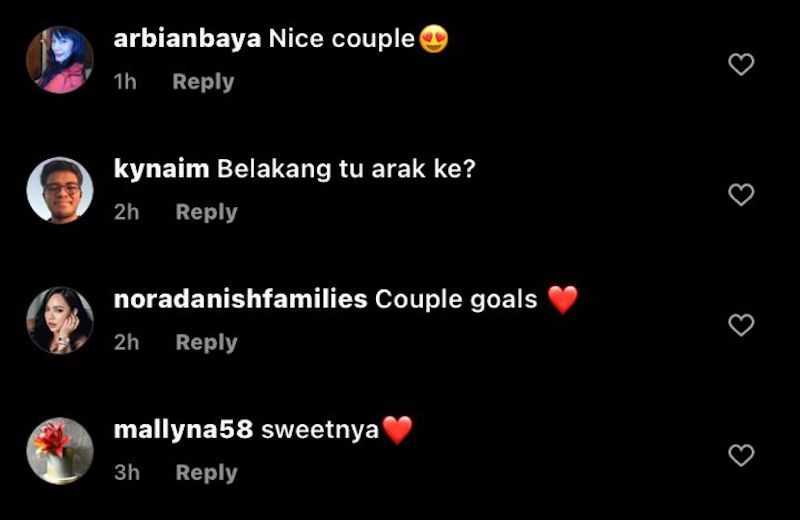Reply to mallyna58's comment
This screenshot has width=800, height=520.
[x=206, y=473]
